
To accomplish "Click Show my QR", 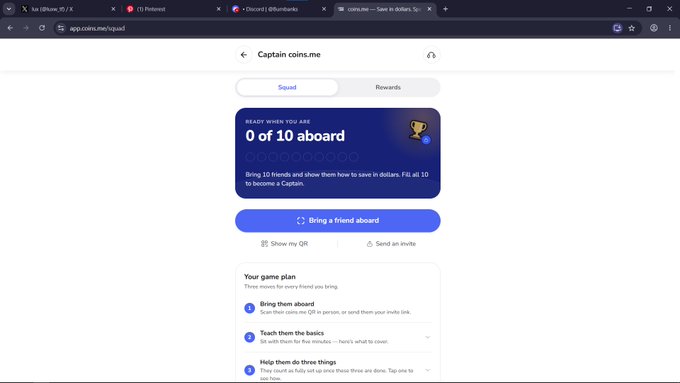I will 284,244.
